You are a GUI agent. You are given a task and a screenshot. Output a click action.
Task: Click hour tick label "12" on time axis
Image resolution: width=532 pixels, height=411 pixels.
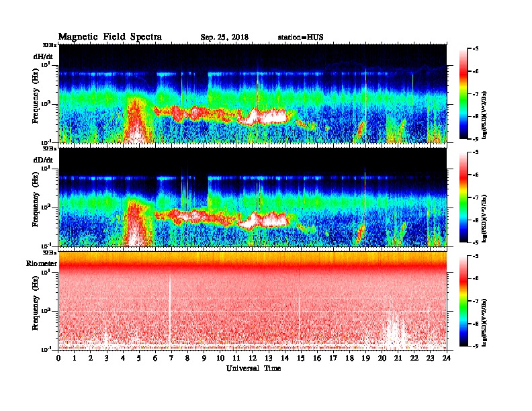pos(253,358)
